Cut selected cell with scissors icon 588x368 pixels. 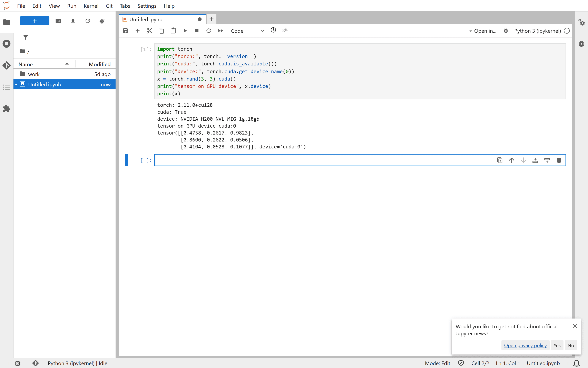coord(149,31)
